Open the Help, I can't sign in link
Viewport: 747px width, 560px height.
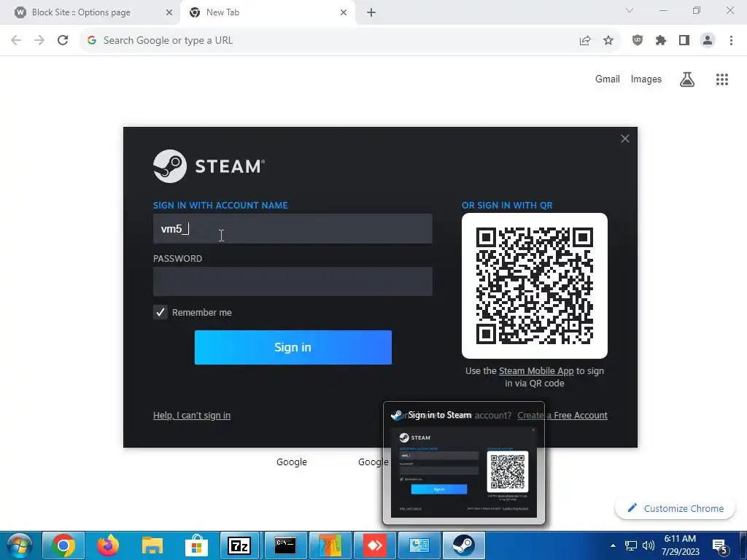coord(192,415)
